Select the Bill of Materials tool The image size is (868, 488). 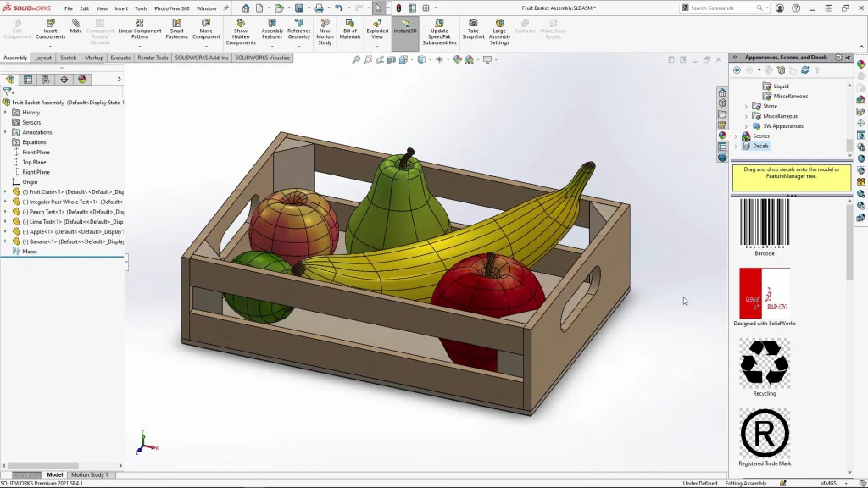click(350, 30)
